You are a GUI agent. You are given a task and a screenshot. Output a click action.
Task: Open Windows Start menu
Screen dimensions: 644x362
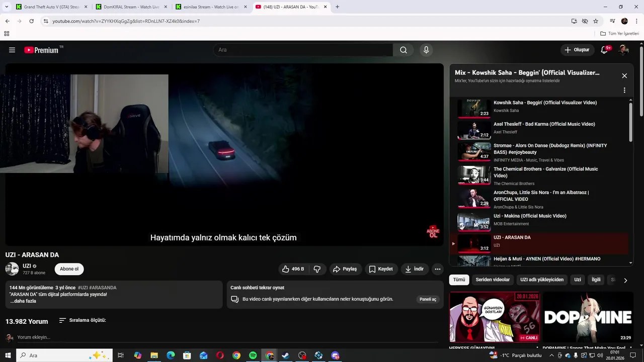pos(8,355)
